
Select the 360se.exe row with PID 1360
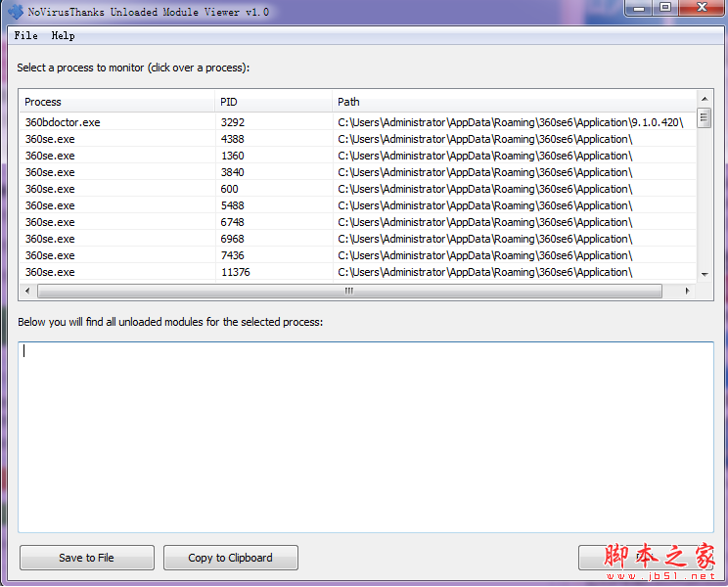357,156
